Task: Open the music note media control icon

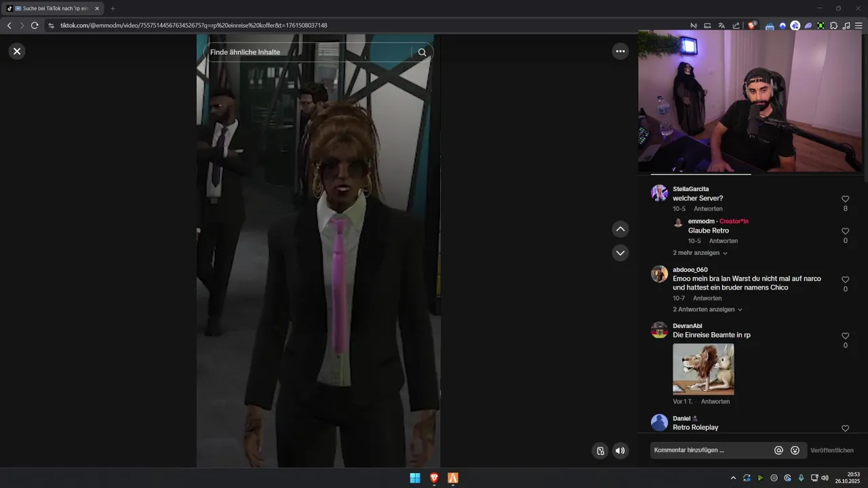Action: pyautogui.click(x=846, y=25)
